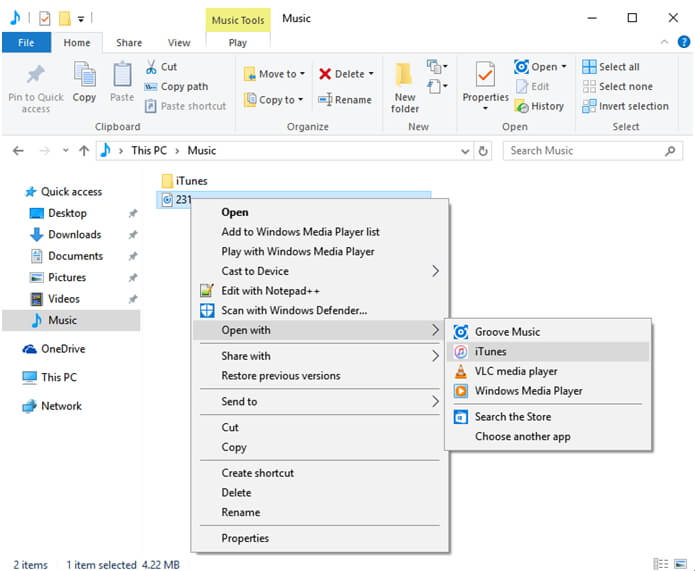Click Properties in the context menu

319,538
